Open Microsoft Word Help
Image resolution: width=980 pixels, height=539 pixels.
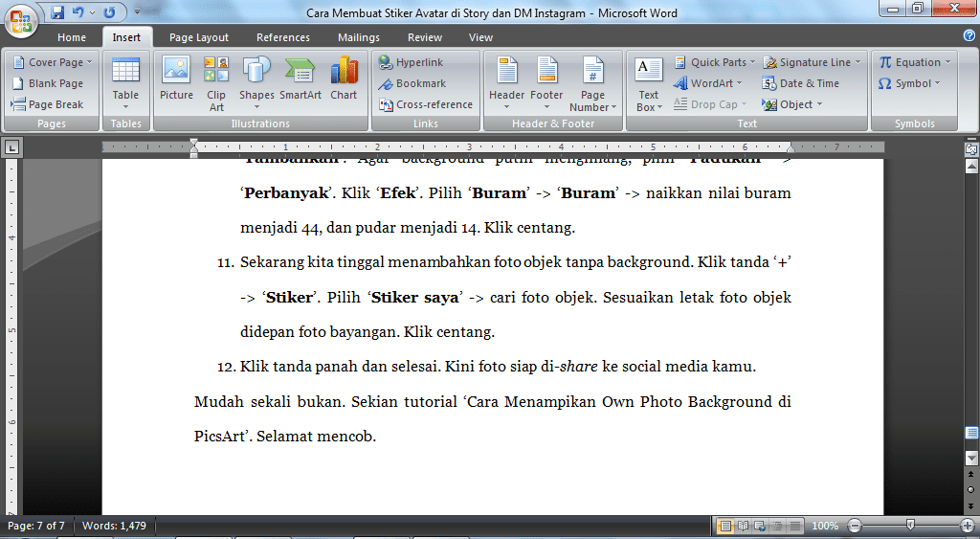(x=969, y=36)
